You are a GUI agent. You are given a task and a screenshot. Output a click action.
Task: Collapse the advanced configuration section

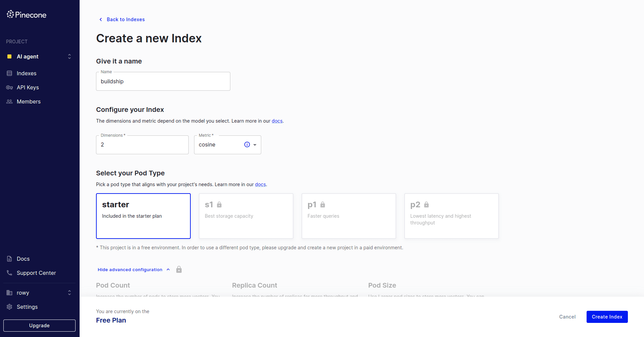tap(134, 269)
